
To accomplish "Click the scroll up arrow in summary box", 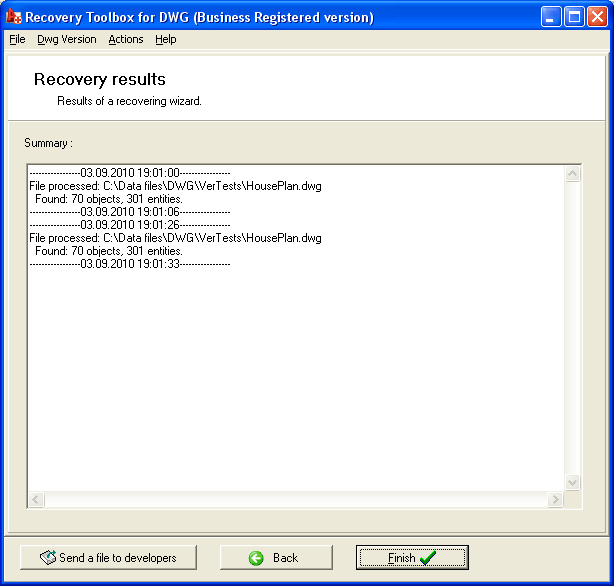I will (572, 174).
